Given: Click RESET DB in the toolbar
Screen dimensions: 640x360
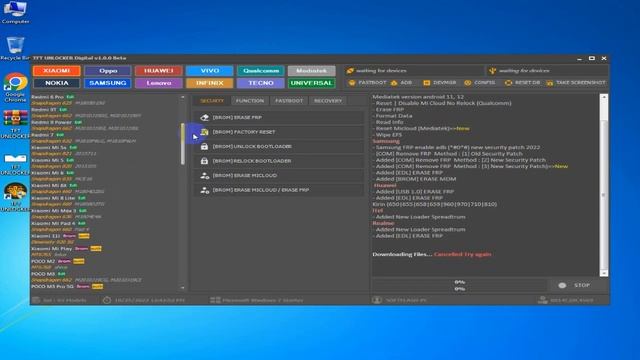Looking at the screenshot, I should (522, 83).
